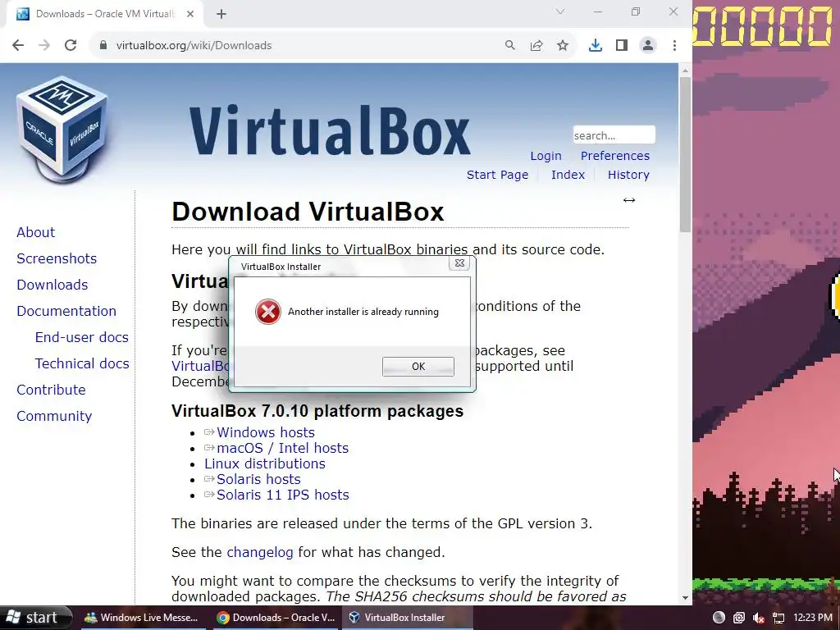Viewport: 840px width, 630px height.
Task: Open End-user docs in the sidebar
Action: click(x=82, y=337)
